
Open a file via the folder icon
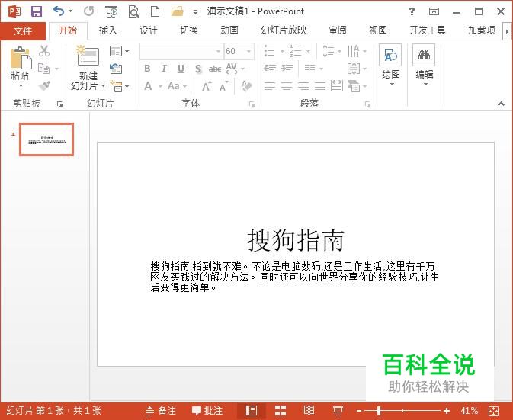click(x=178, y=11)
